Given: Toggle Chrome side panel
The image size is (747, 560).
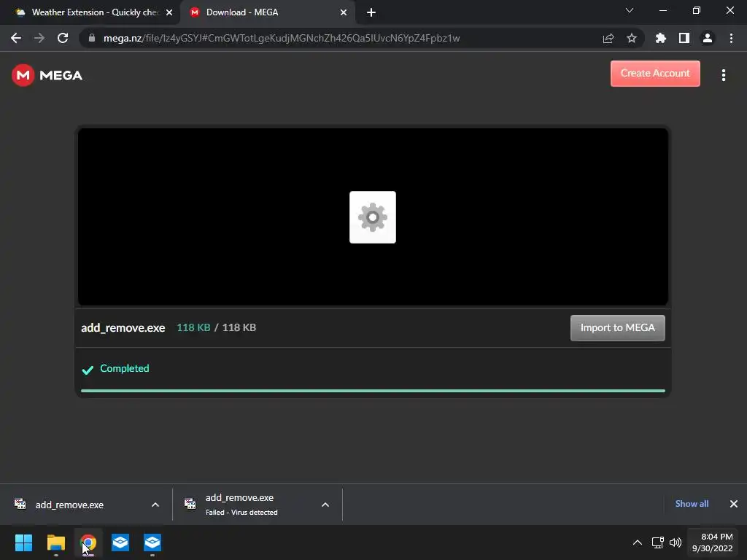Looking at the screenshot, I should coord(684,38).
